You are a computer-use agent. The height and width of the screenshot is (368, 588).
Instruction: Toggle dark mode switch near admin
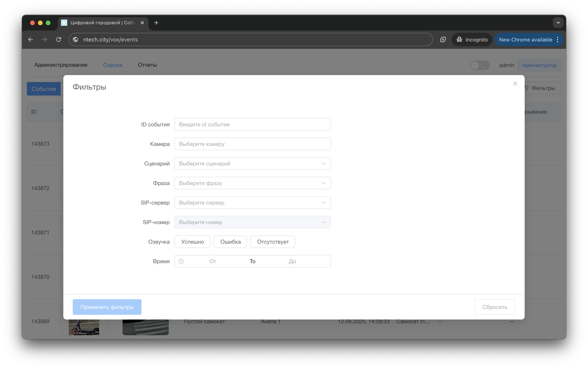click(x=480, y=65)
